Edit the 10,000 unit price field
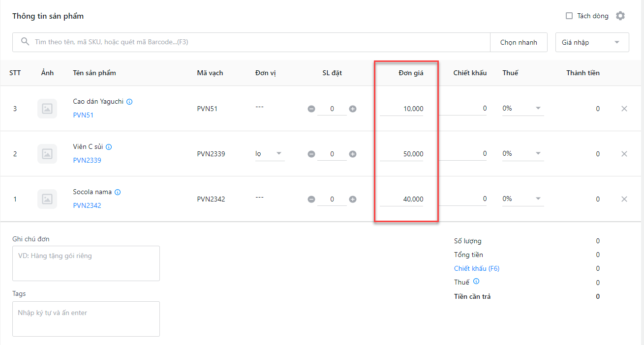 tap(401, 109)
